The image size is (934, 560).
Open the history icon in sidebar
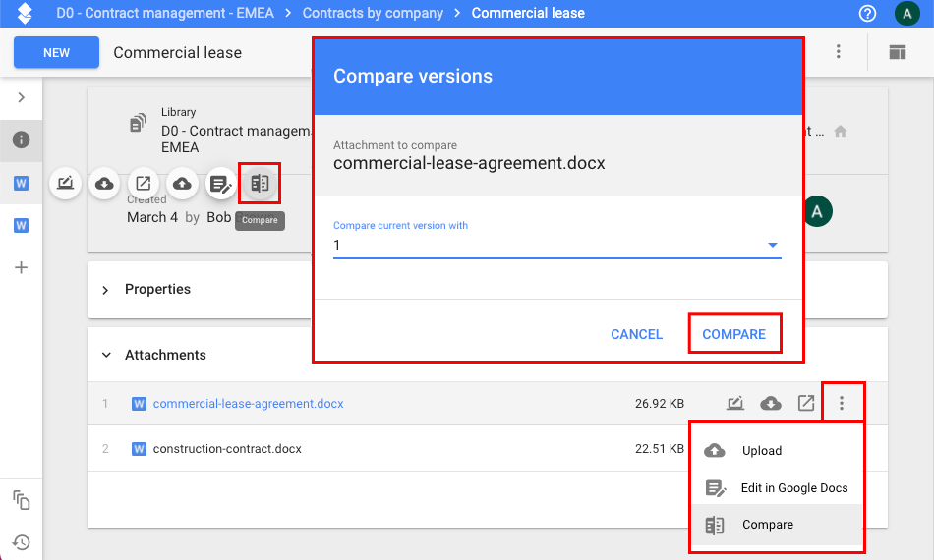point(21,542)
